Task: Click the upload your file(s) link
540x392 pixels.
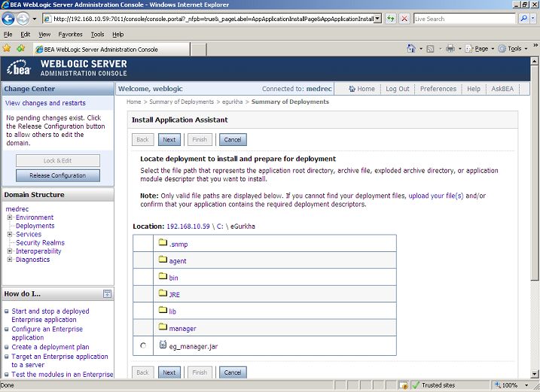Action: click(x=435, y=196)
